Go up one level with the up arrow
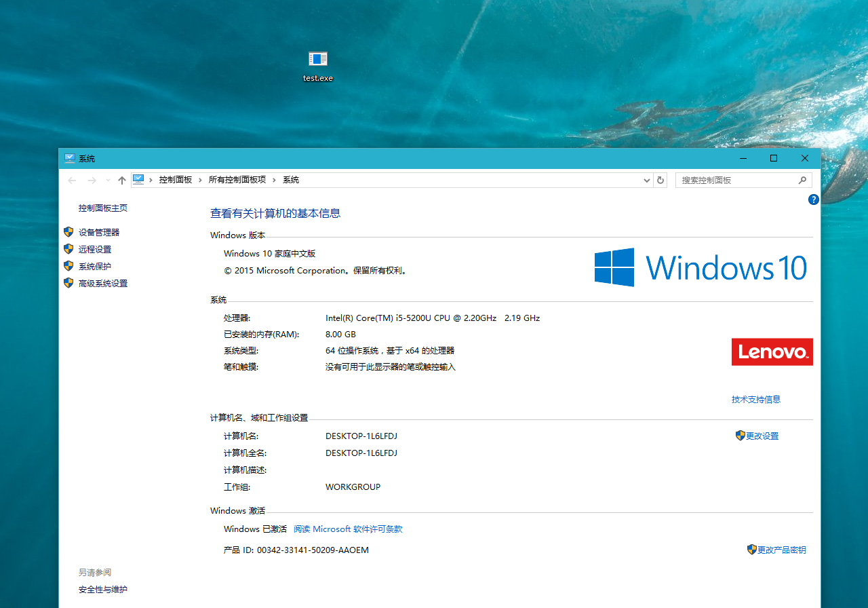The image size is (868, 608). (122, 180)
